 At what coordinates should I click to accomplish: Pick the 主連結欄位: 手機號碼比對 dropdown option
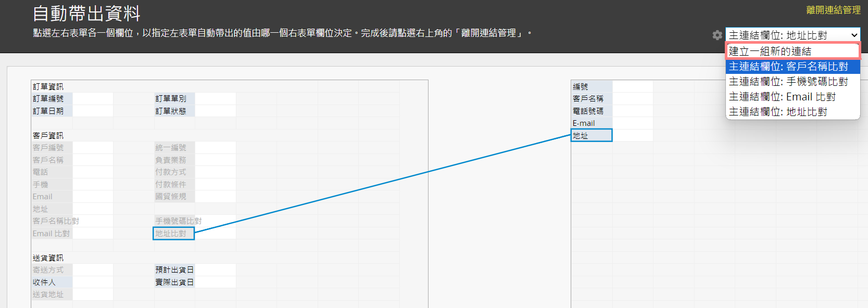pyautogui.click(x=792, y=82)
